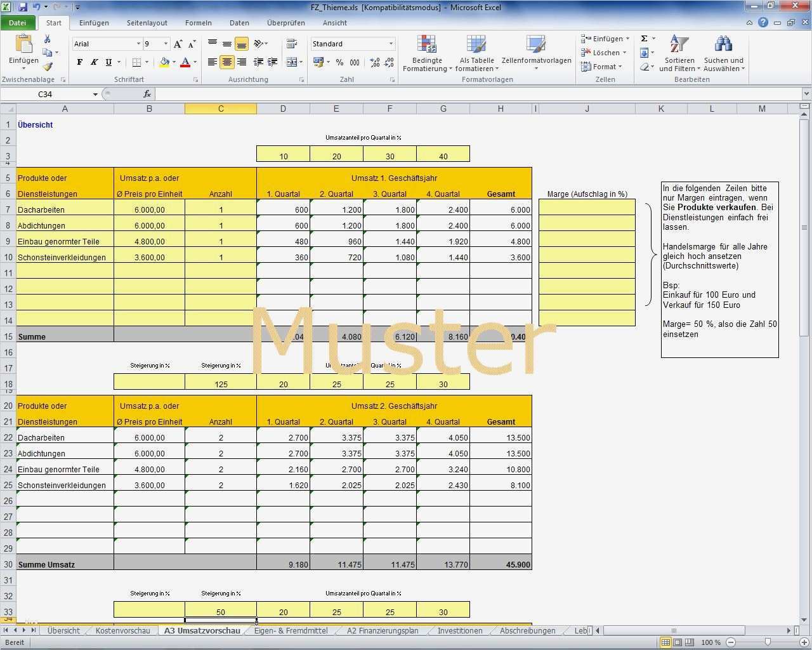
Task: Increase the cell indent
Action: [x=273, y=62]
